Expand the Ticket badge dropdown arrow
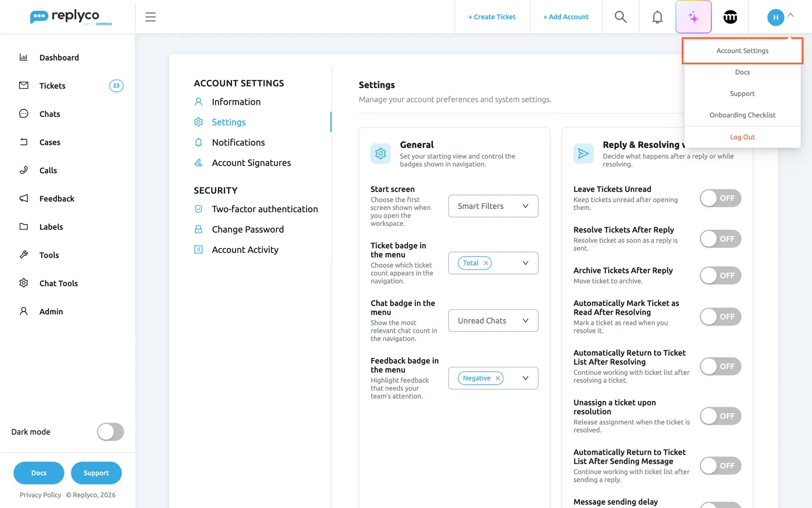The width and height of the screenshot is (812, 508). tap(525, 263)
